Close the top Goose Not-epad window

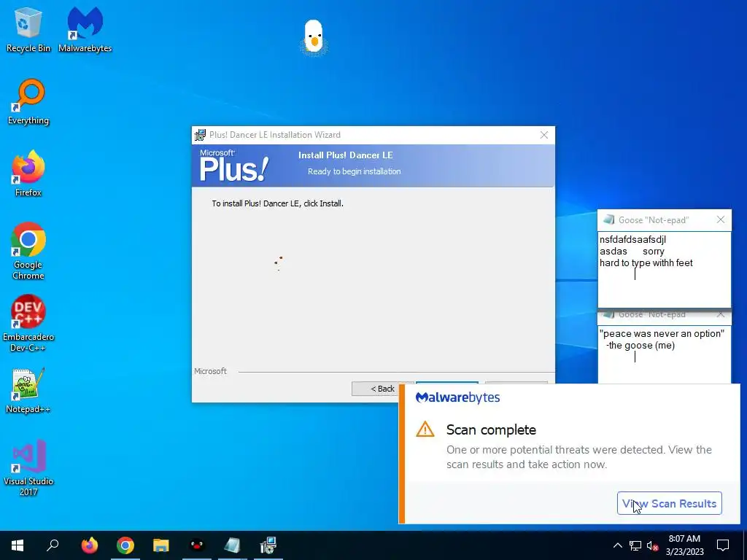721,219
